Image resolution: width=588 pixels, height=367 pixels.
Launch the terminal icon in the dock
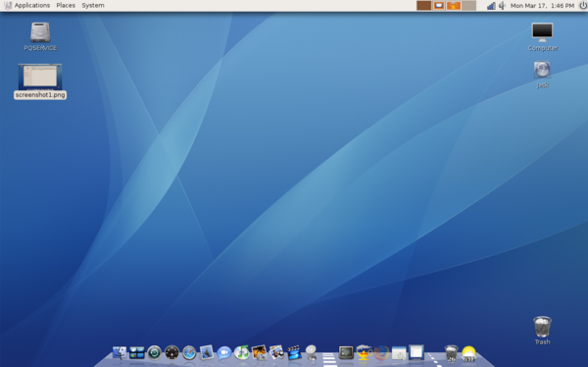pyautogui.click(x=346, y=352)
